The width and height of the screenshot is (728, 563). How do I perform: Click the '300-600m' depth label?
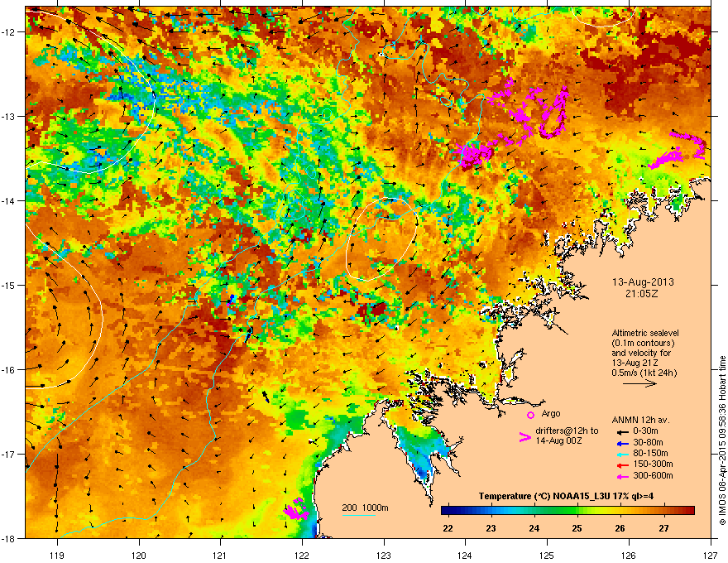pyautogui.click(x=653, y=476)
